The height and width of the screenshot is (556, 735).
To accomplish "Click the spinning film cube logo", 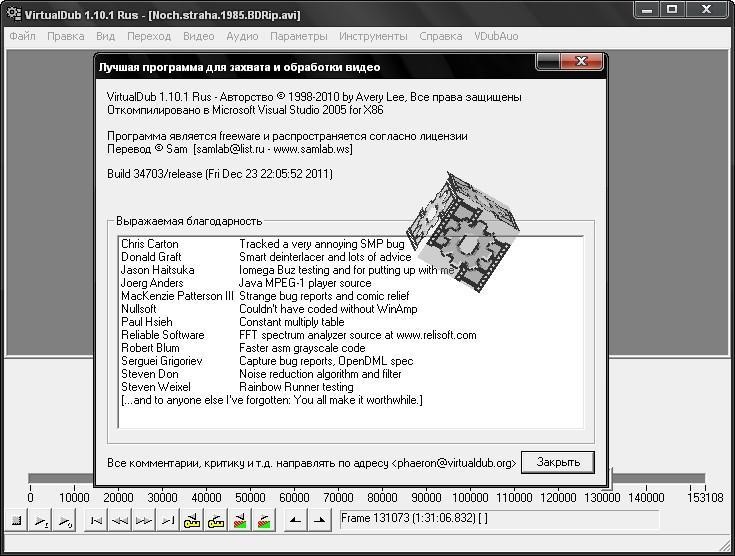I will coord(462,232).
